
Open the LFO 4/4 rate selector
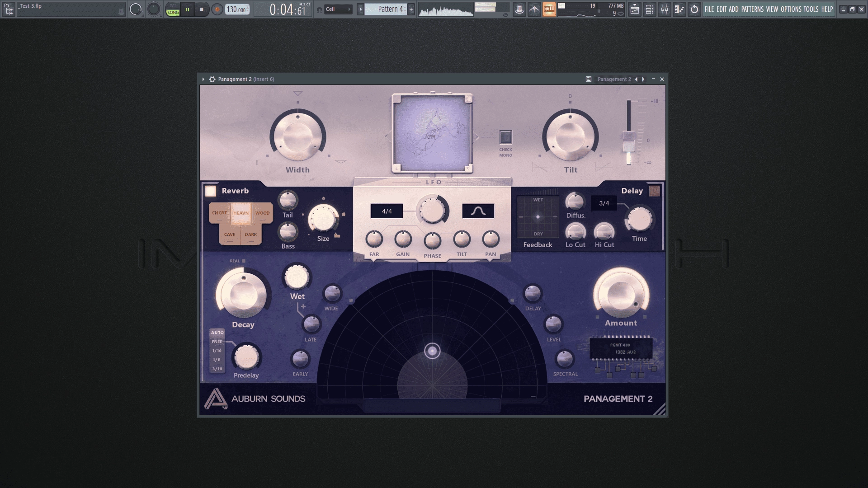[387, 211]
